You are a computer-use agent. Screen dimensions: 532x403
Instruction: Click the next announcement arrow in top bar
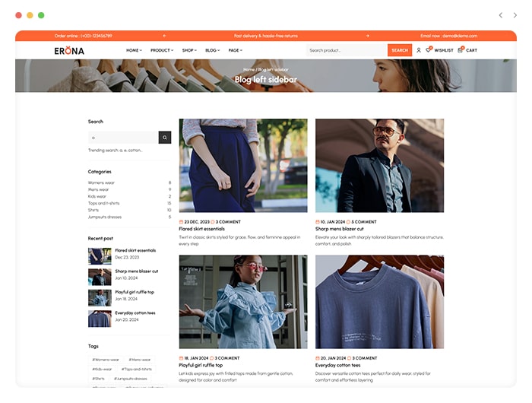click(367, 36)
